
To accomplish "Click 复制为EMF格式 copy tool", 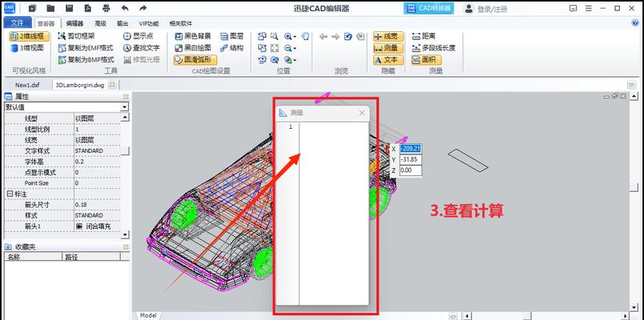I will coord(86,48).
